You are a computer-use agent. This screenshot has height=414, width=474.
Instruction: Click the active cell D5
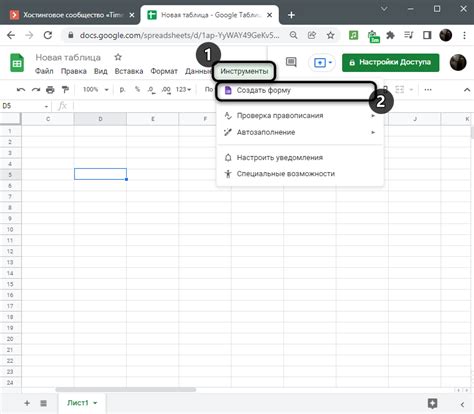(100, 174)
